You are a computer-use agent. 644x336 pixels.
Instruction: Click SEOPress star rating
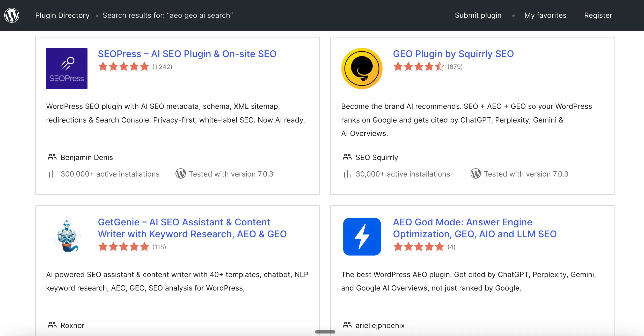pyautogui.click(x=124, y=67)
